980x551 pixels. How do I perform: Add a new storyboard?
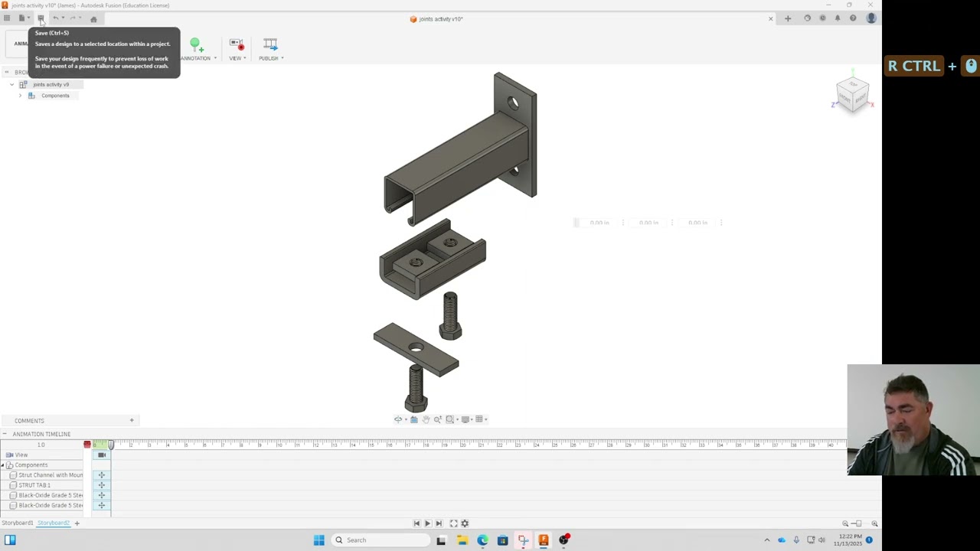tap(77, 523)
